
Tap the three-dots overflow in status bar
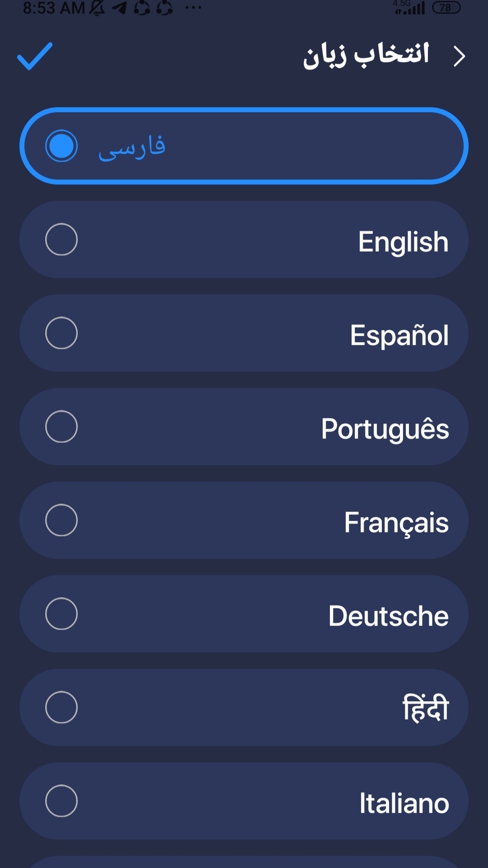193,8
